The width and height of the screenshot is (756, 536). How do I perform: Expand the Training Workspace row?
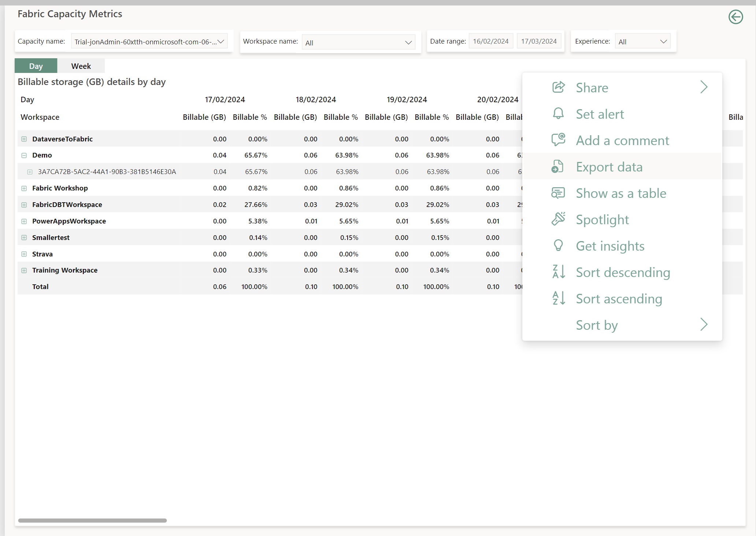click(x=24, y=270)
